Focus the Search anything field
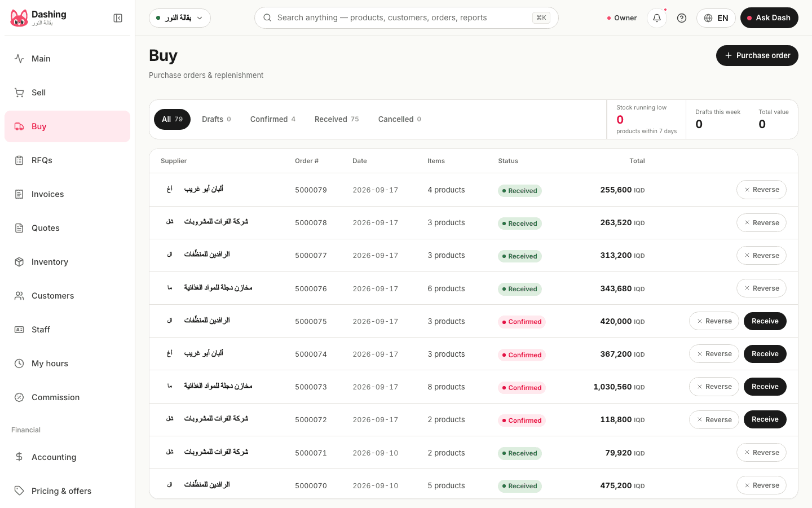This screenshot has width=812, height=508. click(407, 18)
